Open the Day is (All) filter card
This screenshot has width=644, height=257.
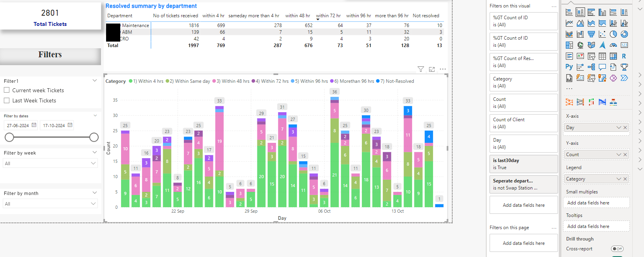(x=524, y=144)
